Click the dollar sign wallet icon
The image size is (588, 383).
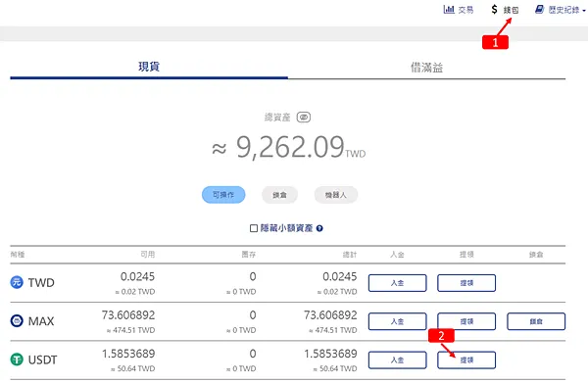point(494,10)
